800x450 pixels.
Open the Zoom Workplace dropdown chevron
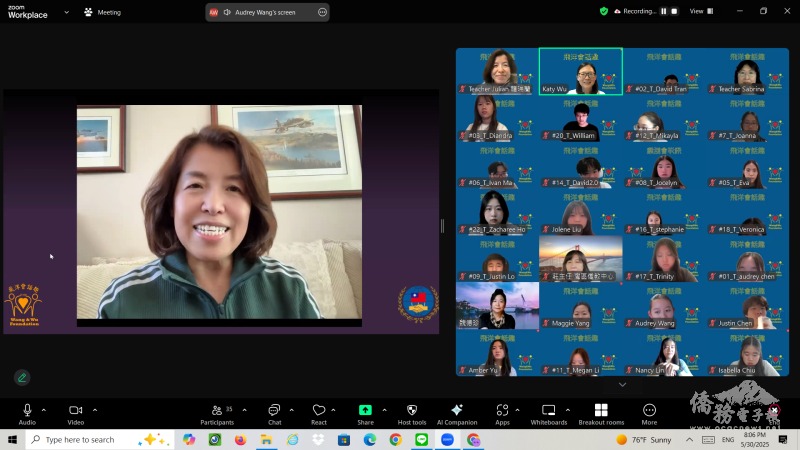pos(67,12)
